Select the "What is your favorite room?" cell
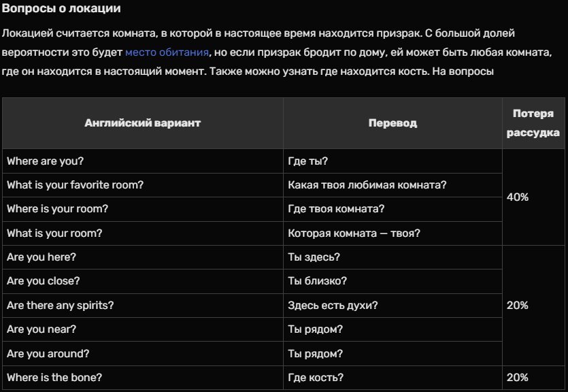The height and width of the screenshot is (392, 568). [75, 185]
